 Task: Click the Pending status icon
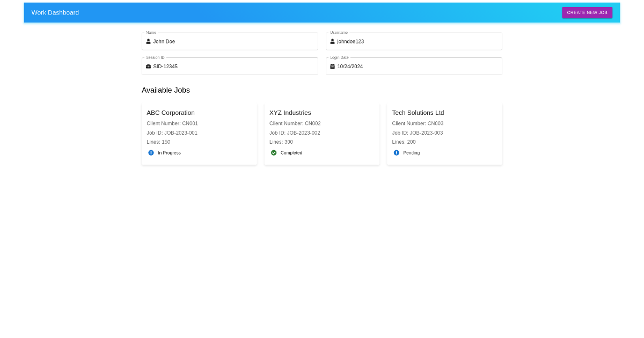point(397,153)
